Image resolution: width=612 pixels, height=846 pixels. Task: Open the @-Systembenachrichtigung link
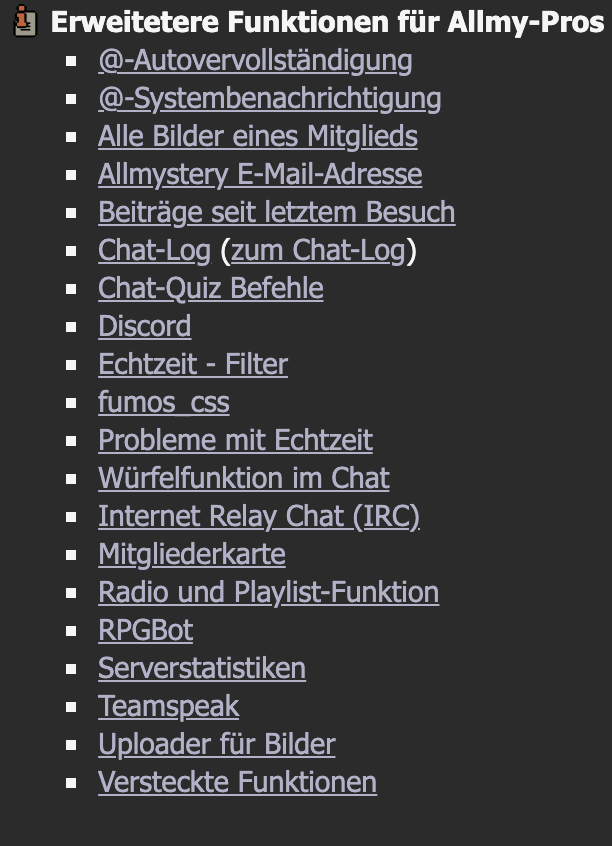pyautogui.click(x=270, y=99)
